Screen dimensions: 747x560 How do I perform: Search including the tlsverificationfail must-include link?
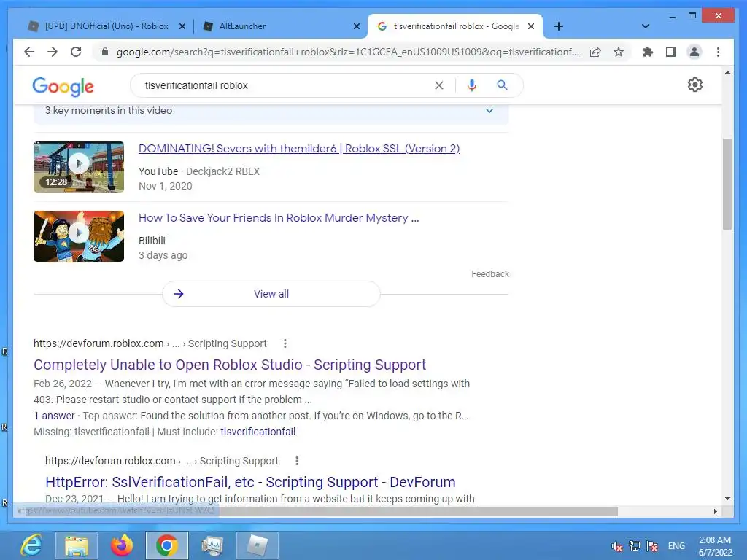[x=258, y=432]
